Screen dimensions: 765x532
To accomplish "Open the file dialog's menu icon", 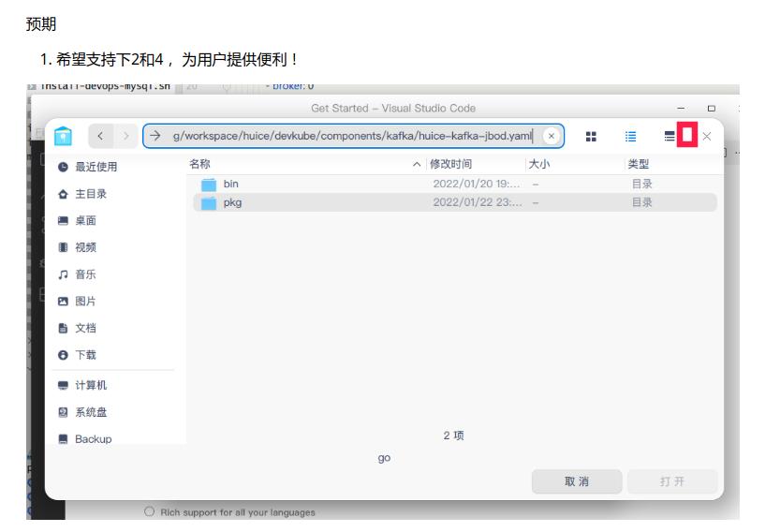I will click(669, 136).
